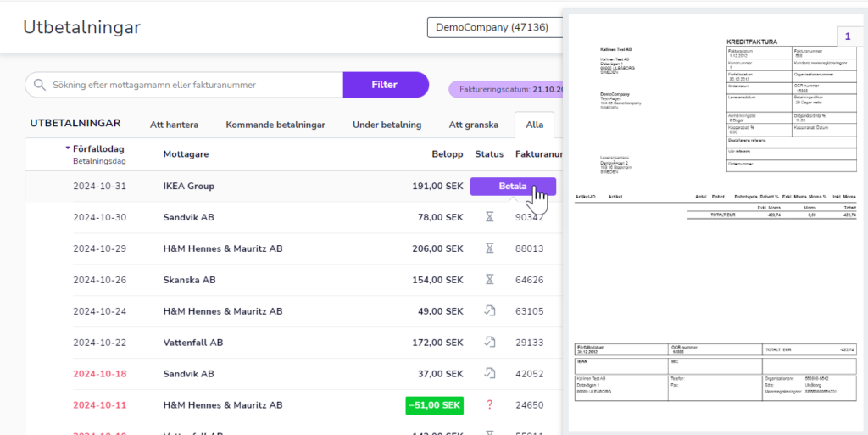Click the Faktureringsdatum filter chip
This screenshot has height=435, width=868.
505,89
